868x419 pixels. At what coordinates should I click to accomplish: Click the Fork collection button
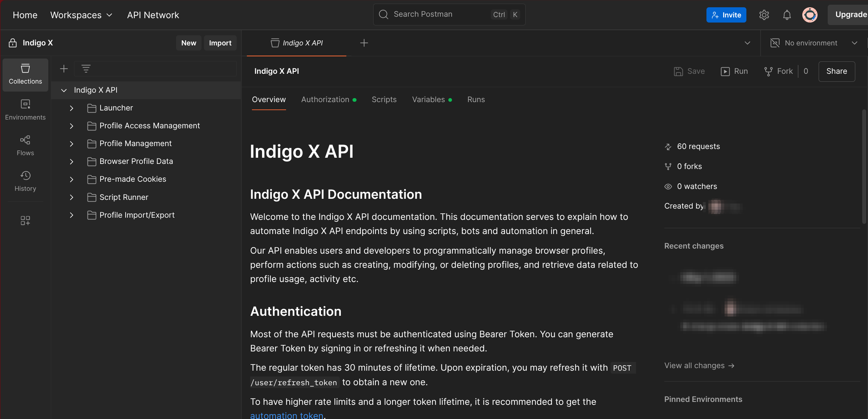coord(778,71)
